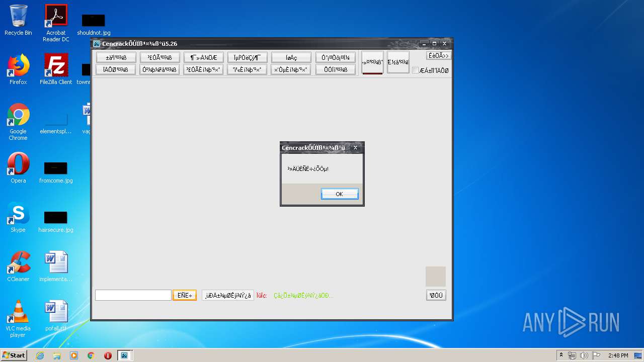Tick the checkbox below the ÉèÖÃ>> button

coord(415,70)
